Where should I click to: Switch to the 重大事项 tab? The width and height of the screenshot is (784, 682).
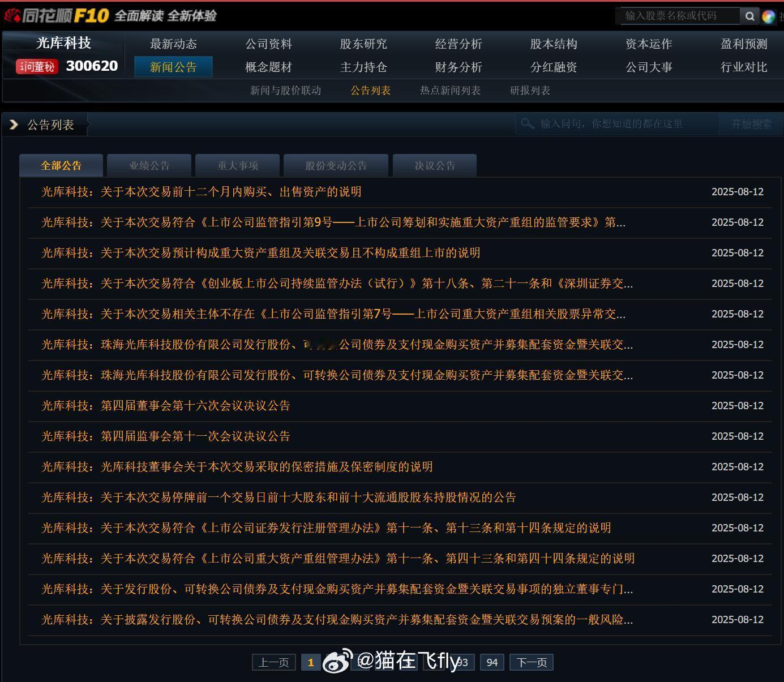[x=238, y=165]
